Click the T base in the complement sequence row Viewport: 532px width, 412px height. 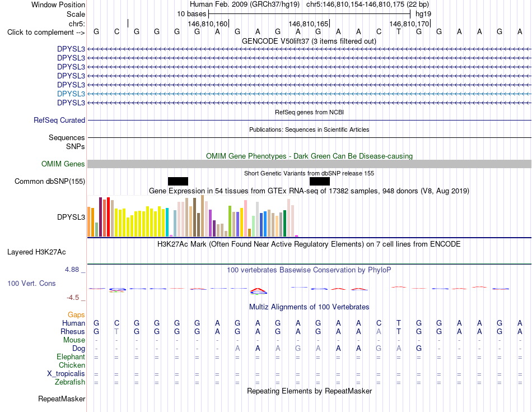tap(399, 31)
